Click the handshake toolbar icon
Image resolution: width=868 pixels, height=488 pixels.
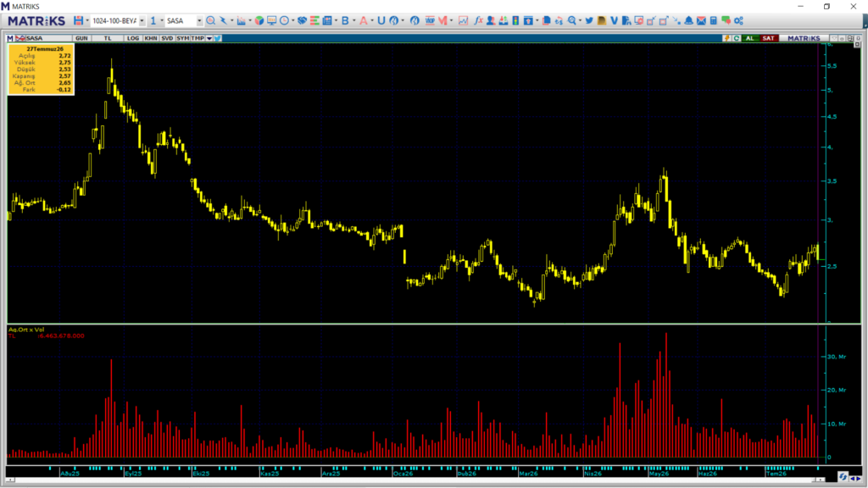click(x=303, y=20)
